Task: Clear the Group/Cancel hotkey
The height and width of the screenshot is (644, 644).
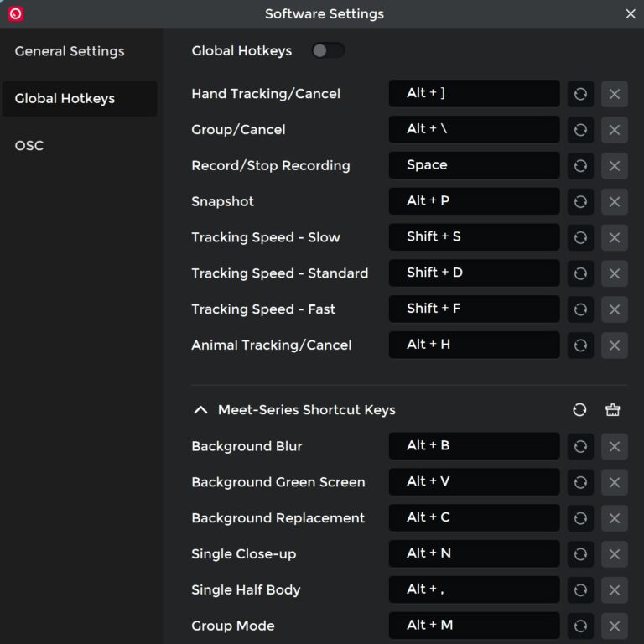Action: tap(614, 130)
